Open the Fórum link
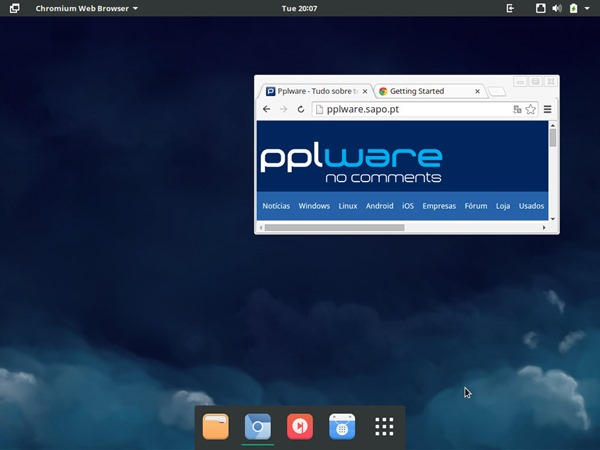600x450 pixels. click(x=476, y=206)
